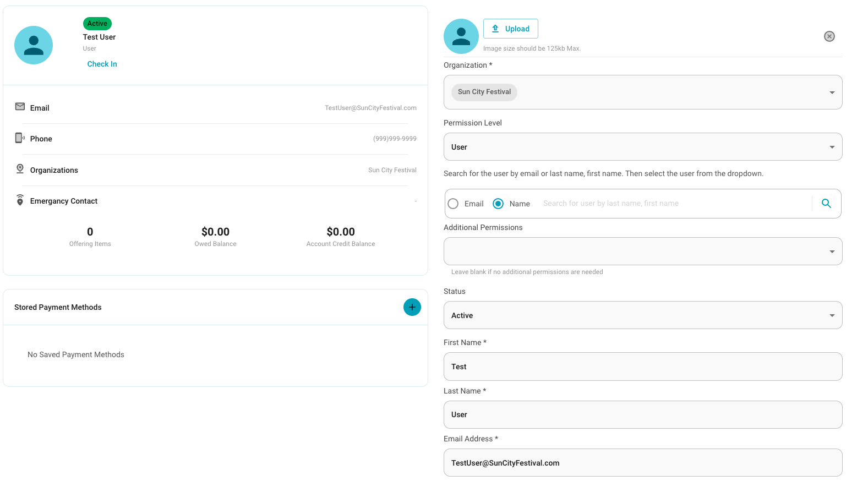Click the First Name field
This screenshot has width=868, height=481.
pos(643,367)
